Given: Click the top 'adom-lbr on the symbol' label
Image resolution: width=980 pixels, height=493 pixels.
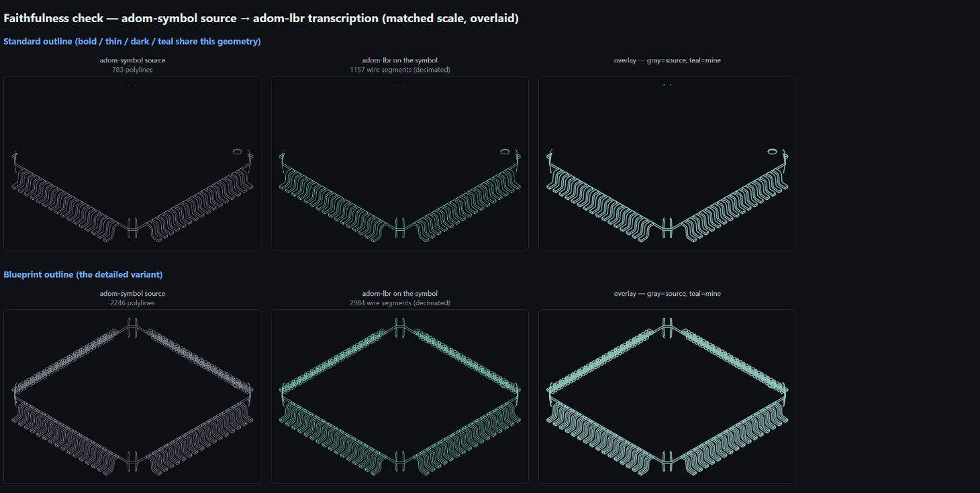Looking at the screenshot, I should 400,60.
